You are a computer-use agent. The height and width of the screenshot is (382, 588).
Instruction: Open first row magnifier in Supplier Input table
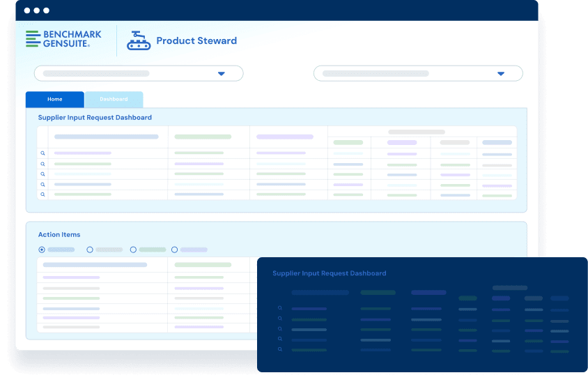click(x=42, y=153)
